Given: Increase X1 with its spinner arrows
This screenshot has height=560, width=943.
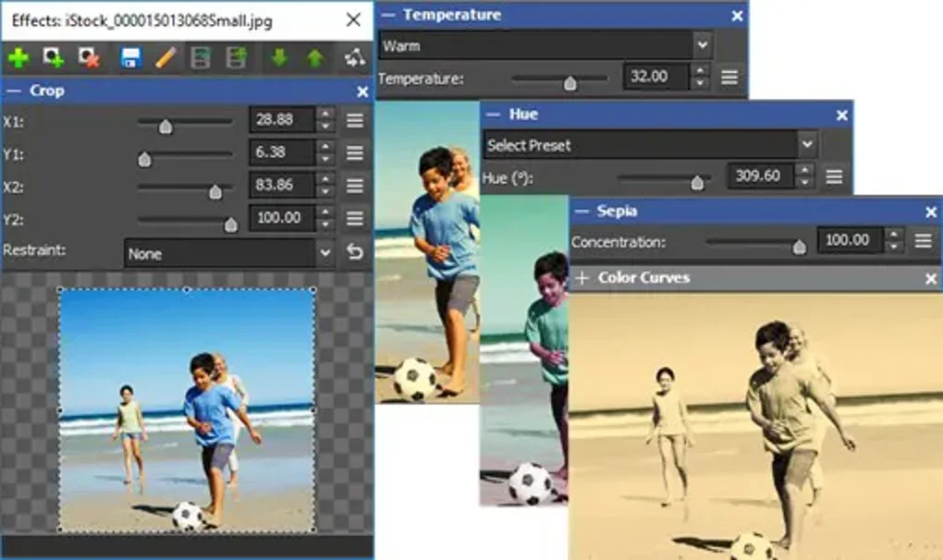Looking at the screenshot, I should pyautogui.click(x=325, y=113).
